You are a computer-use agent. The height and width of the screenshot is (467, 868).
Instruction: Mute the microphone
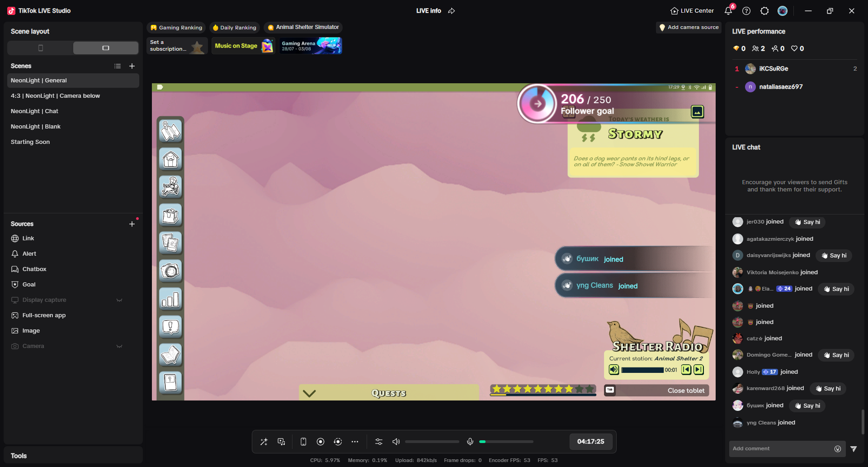[x=470, y=442]
